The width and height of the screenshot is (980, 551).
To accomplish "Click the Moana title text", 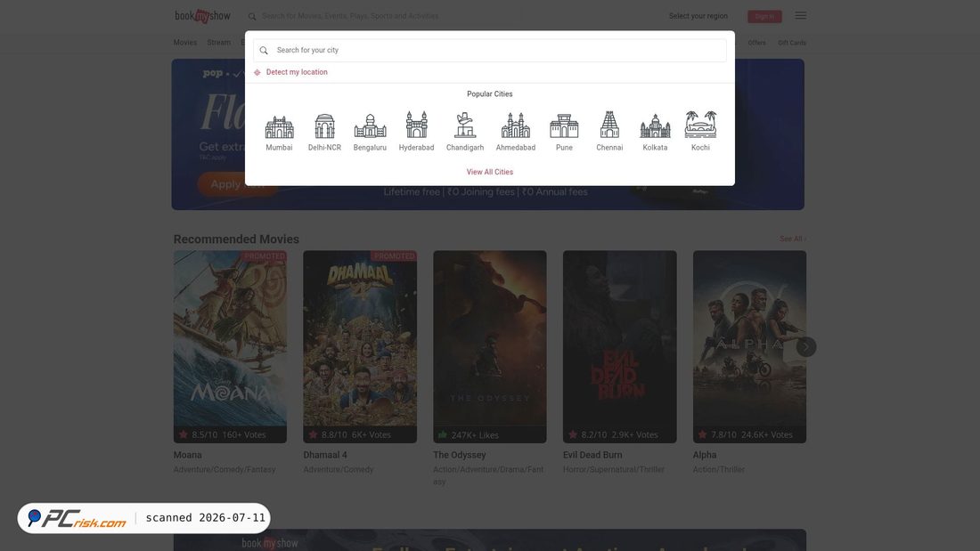I will [x=187, y=455].
